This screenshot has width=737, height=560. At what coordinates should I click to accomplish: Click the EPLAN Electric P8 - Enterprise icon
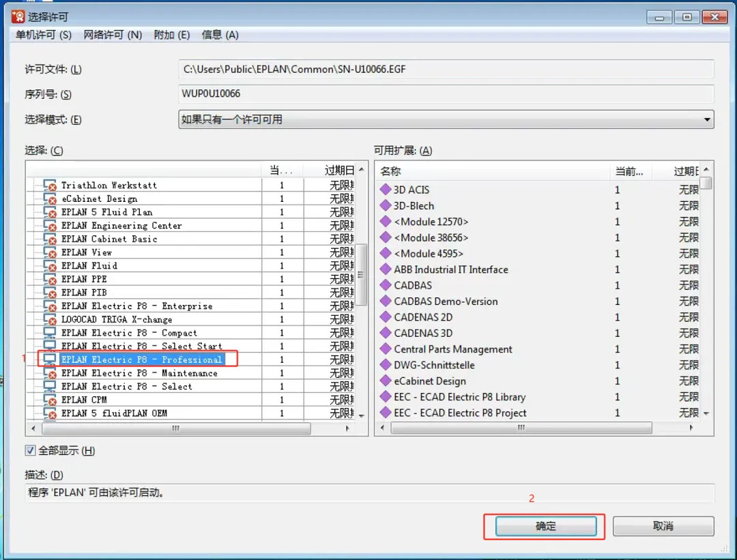(x=50, y=306)
